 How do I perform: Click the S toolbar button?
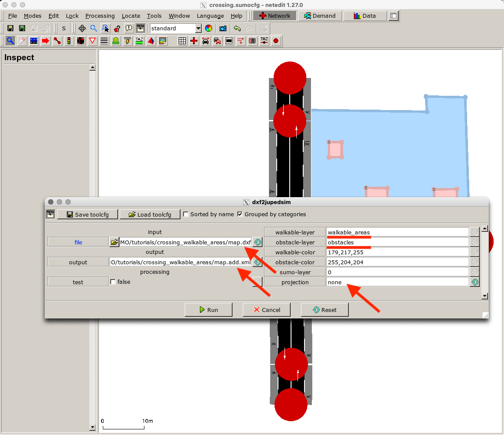[x=64, y=28]
